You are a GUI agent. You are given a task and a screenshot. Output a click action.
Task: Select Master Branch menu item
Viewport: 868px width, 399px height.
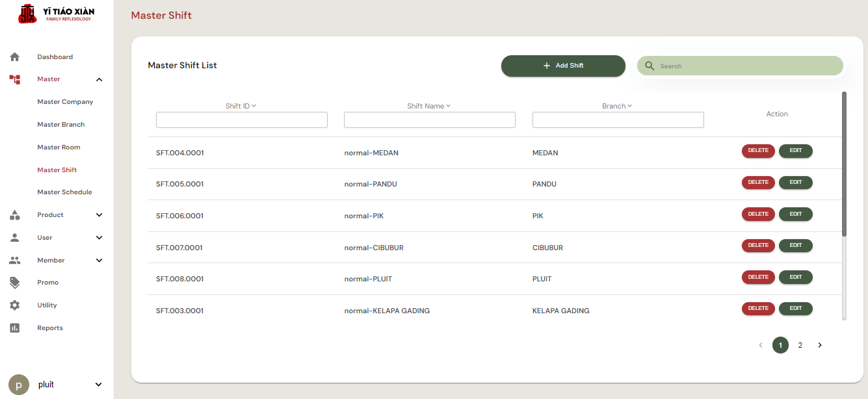point(61,125)
